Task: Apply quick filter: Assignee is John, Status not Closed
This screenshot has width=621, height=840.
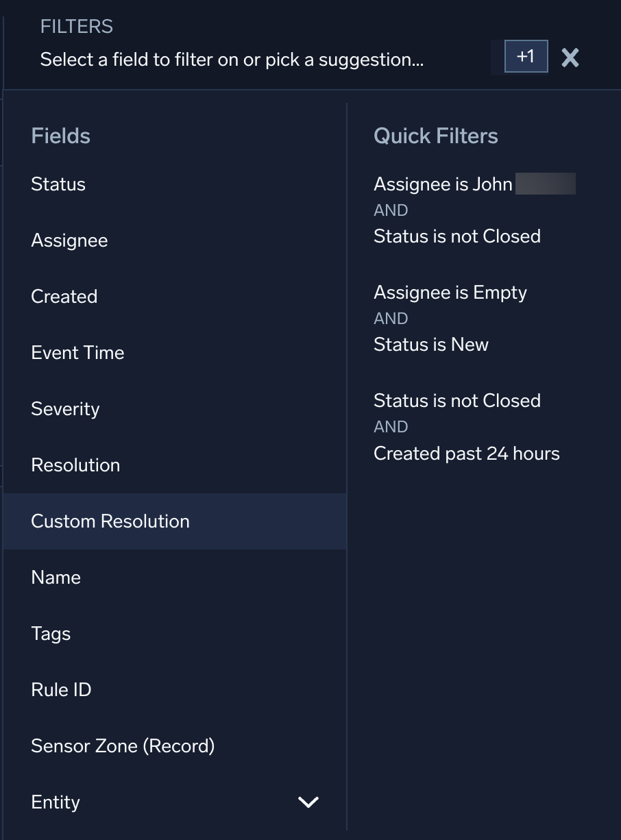Action: coord(457,210)
